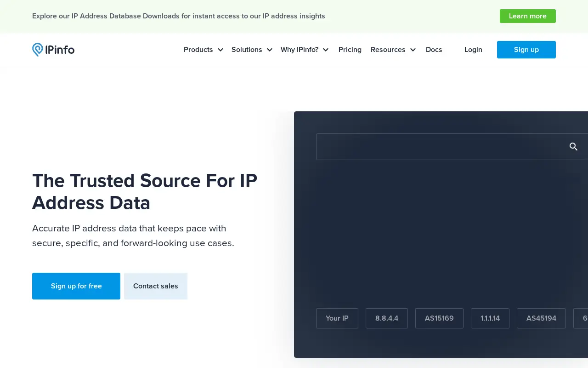
Task: Click the heading The Trusted Source For IP Address Data
Action: coord(145,191)
